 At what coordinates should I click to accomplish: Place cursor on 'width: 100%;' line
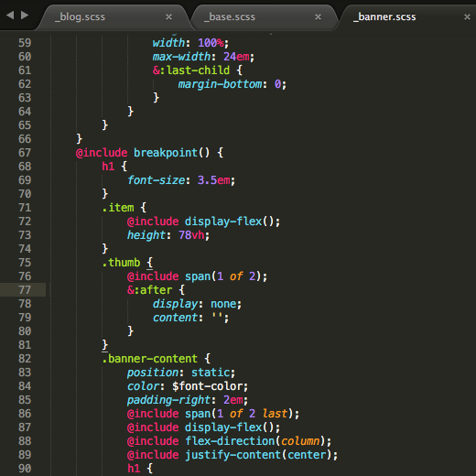pyautogui.click(x=190, y=43)
